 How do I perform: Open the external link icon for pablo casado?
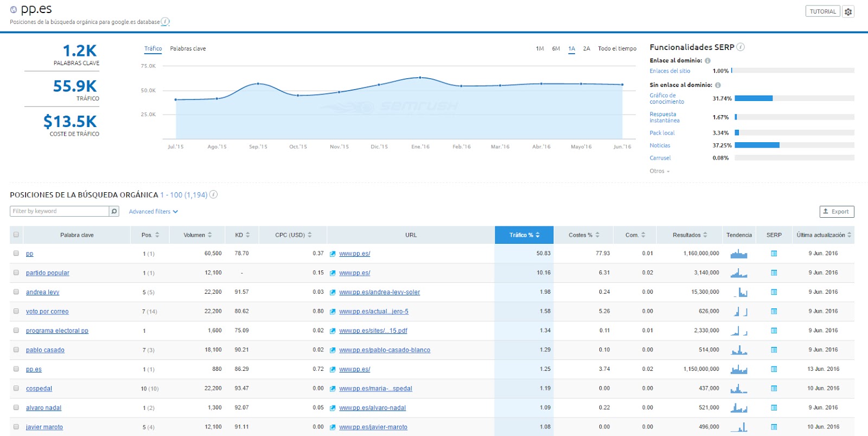pyautogui.click(x=333, y=350)
